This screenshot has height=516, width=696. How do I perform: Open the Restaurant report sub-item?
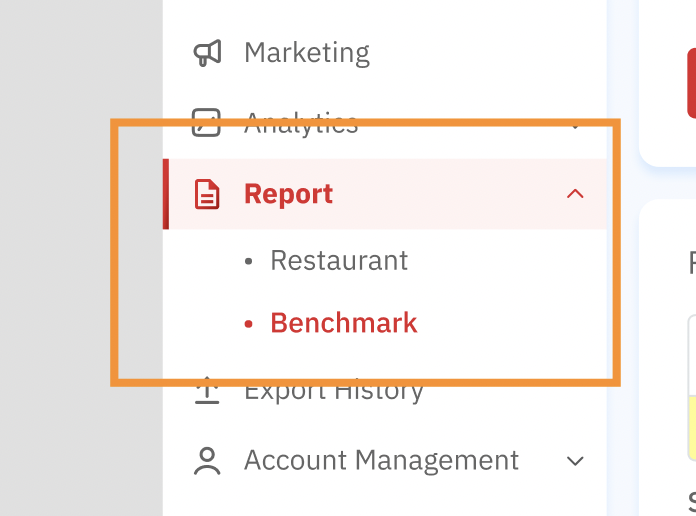pos(339,261)
